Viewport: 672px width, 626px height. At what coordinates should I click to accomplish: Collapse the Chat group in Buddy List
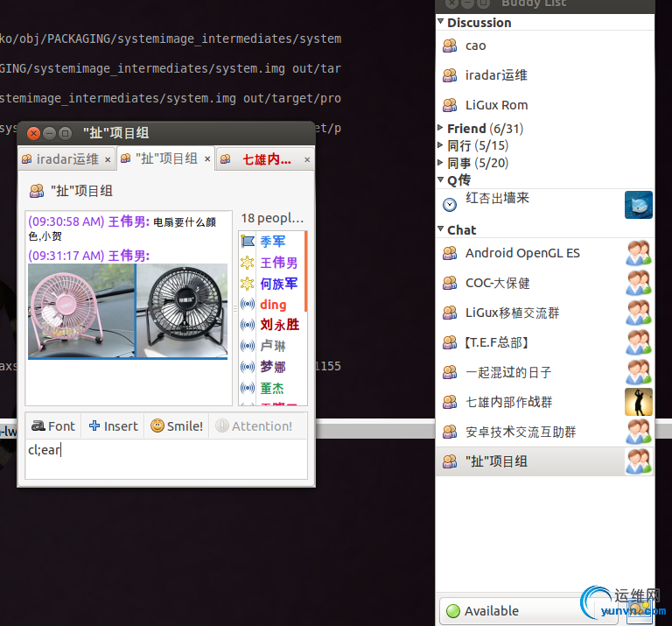click(x=441, y=229)
